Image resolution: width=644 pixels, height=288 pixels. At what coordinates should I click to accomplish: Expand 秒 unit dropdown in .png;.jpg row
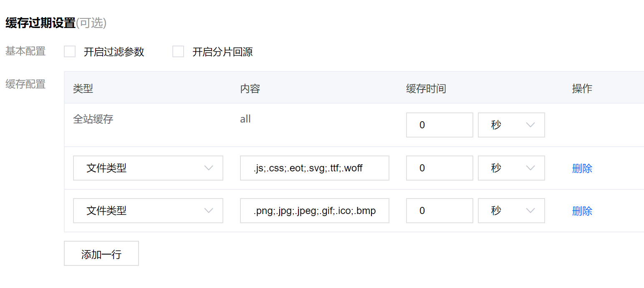(x=511, y=211)
